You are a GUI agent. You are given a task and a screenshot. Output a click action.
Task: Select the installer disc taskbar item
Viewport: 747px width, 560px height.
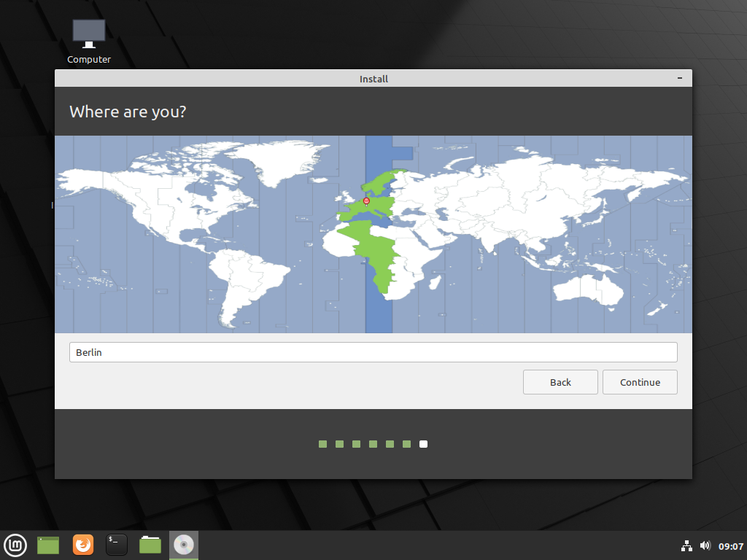click(183, 545)
